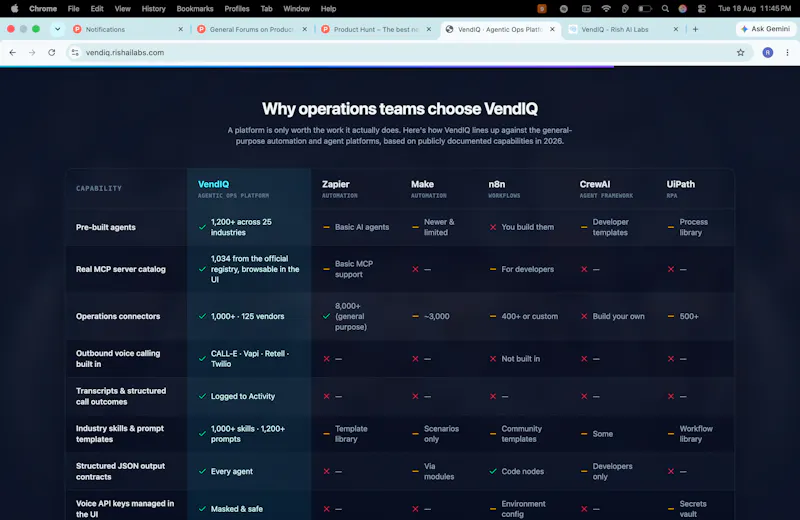Open the Bookmarks menu
This screenshot has height=520, width=800.
[195, 9]
